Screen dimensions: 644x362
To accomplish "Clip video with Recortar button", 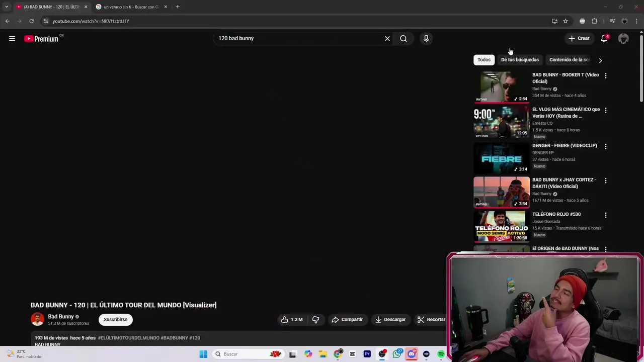I will [431, 320].
